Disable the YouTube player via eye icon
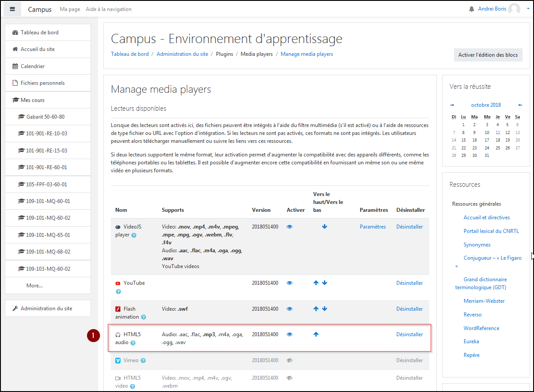This screenshot has width=534, height=392. click(x=289, y=283)
